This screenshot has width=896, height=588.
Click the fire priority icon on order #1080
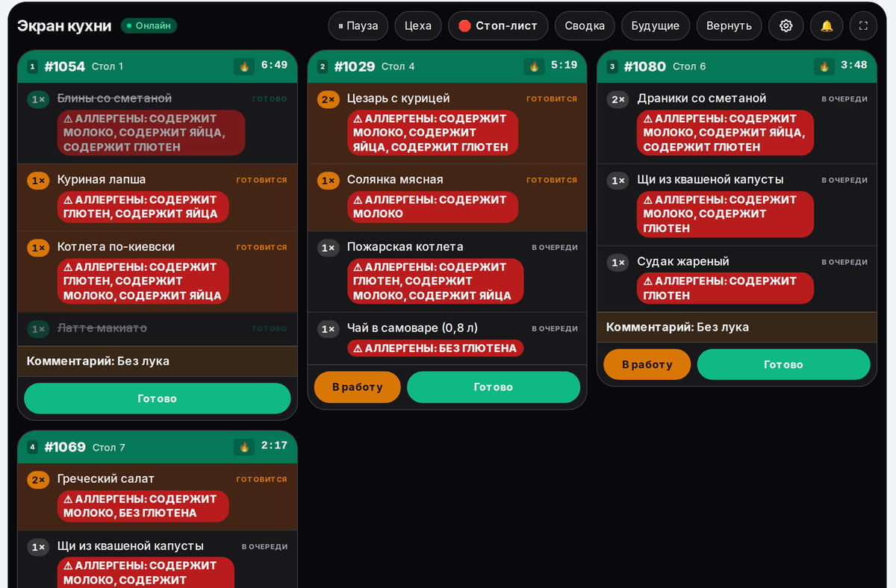pos(824,66)
